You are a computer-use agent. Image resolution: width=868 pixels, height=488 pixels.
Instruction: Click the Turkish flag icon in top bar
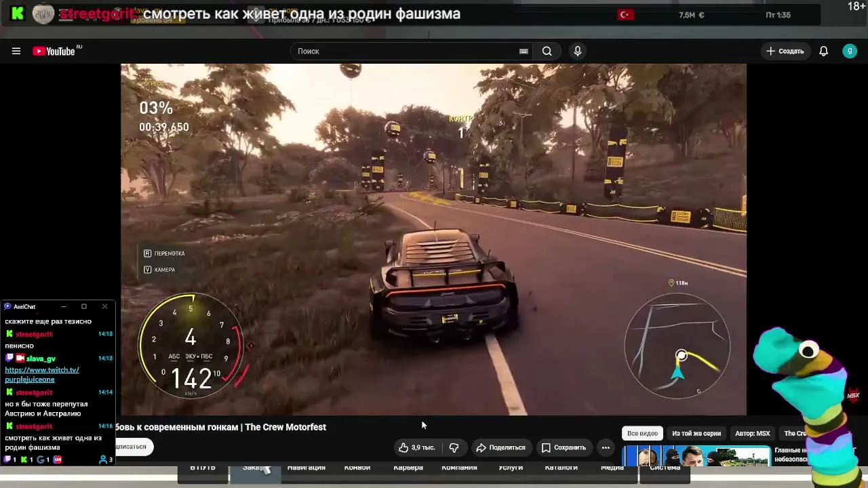point(625,14)
